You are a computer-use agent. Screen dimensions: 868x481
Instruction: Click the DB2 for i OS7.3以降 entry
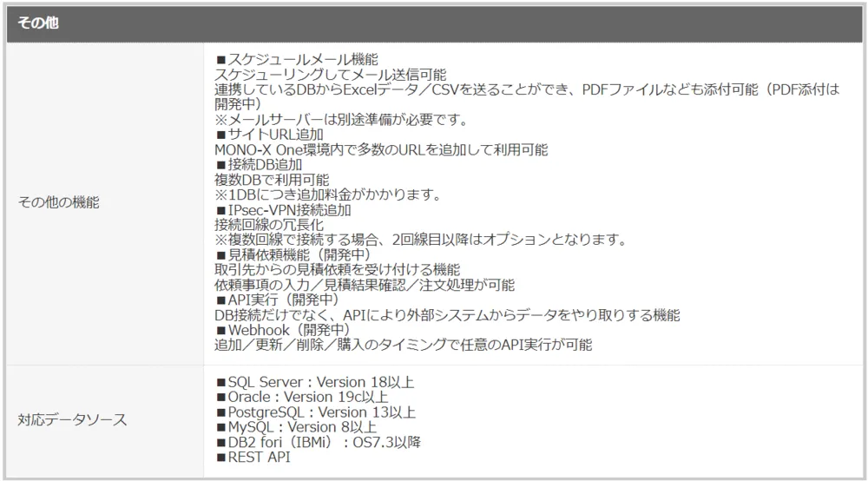pyautogui.click(x=318, y=442)
